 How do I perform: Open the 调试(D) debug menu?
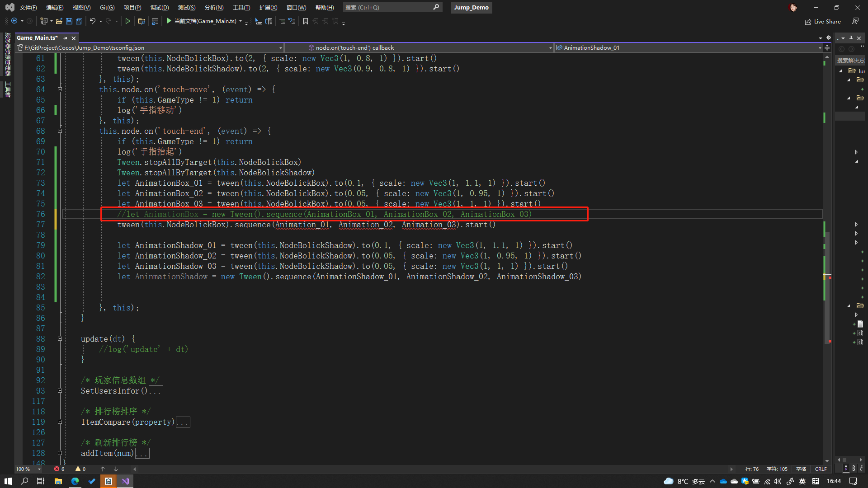point(159,8)
